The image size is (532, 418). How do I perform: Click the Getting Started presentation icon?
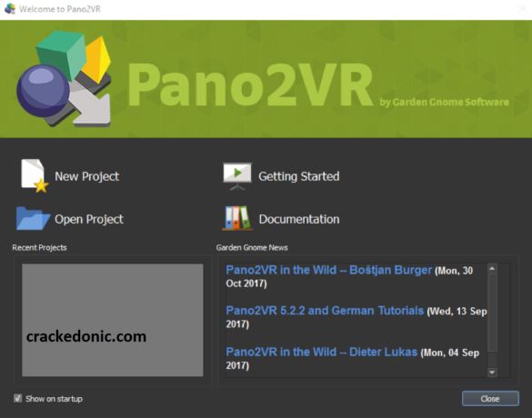click(237, 176)
